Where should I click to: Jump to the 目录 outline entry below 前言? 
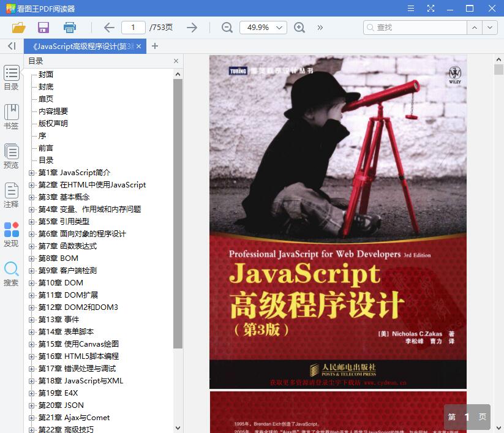(x=46, y=160)
